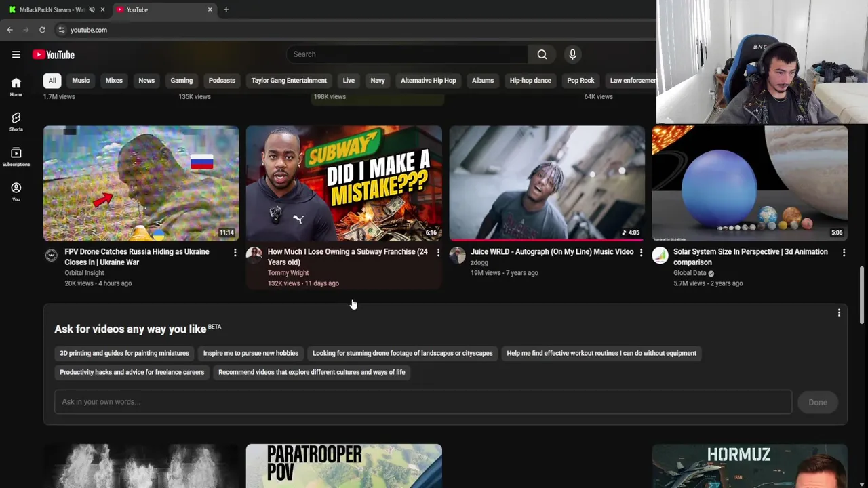868x488 pixels.
Task: Open How Much I Lose Owning Subway title
Action: (347, 257)
